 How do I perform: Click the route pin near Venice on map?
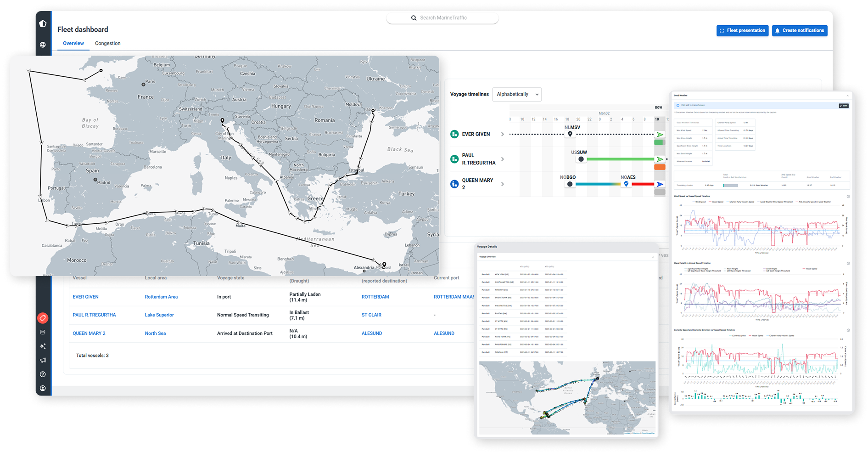click(x=223, y=121)
